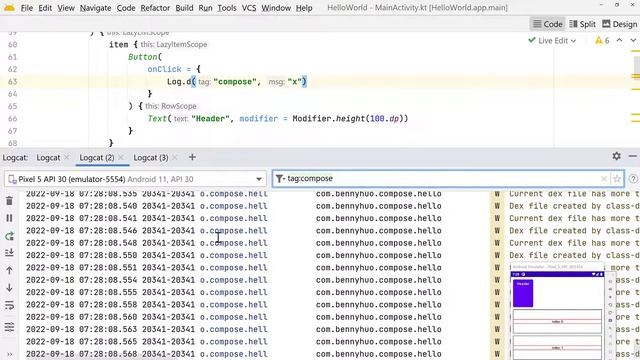Click the warnings count indicator

click(x=602, y=40)
